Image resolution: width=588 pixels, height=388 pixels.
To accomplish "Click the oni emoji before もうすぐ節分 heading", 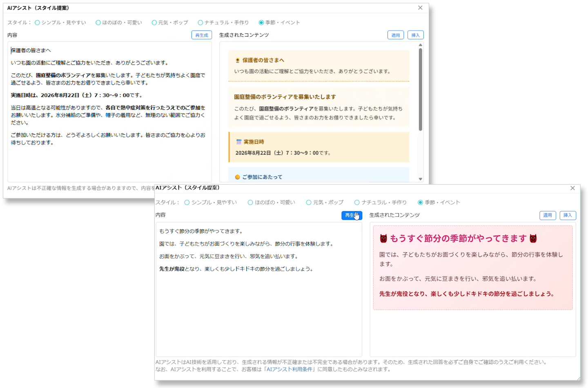I will [x=383, y=239].
